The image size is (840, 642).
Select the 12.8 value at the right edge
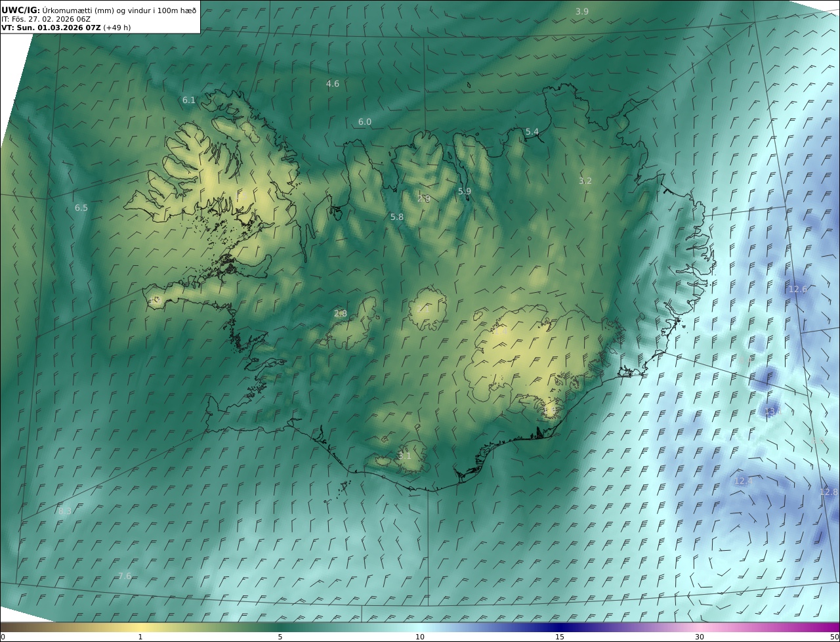[829, 492]
